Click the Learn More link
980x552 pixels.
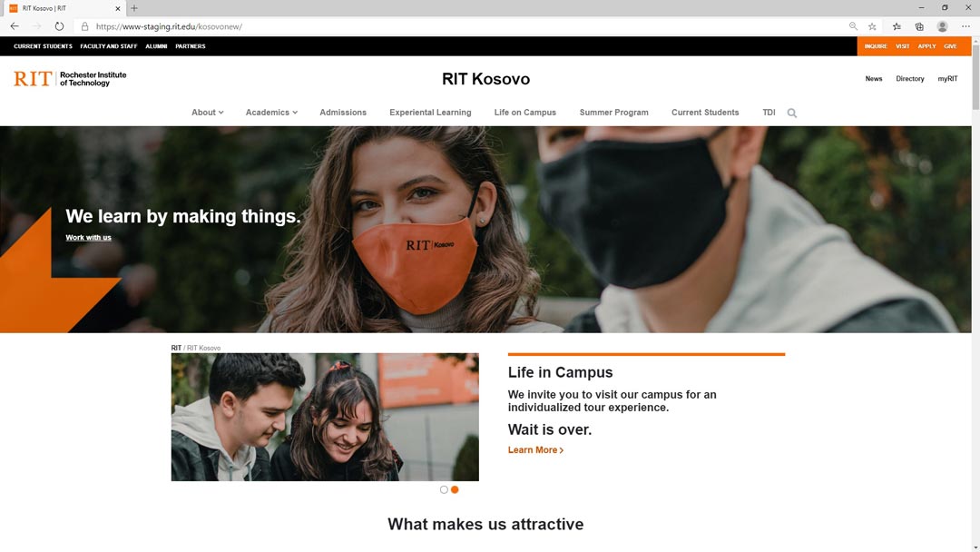pos(535,450)
